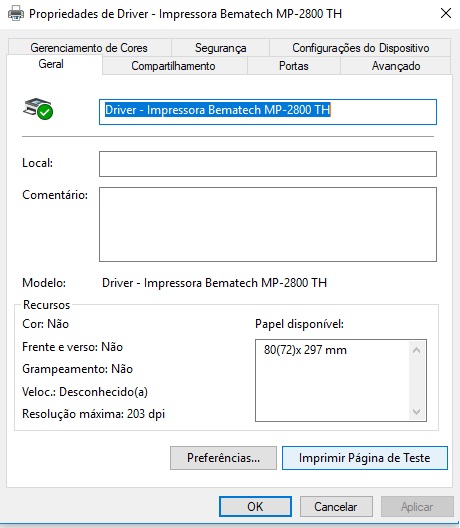Click the printer icon in title bar
This screenshot has width=460, height=528.
[16, 14]
